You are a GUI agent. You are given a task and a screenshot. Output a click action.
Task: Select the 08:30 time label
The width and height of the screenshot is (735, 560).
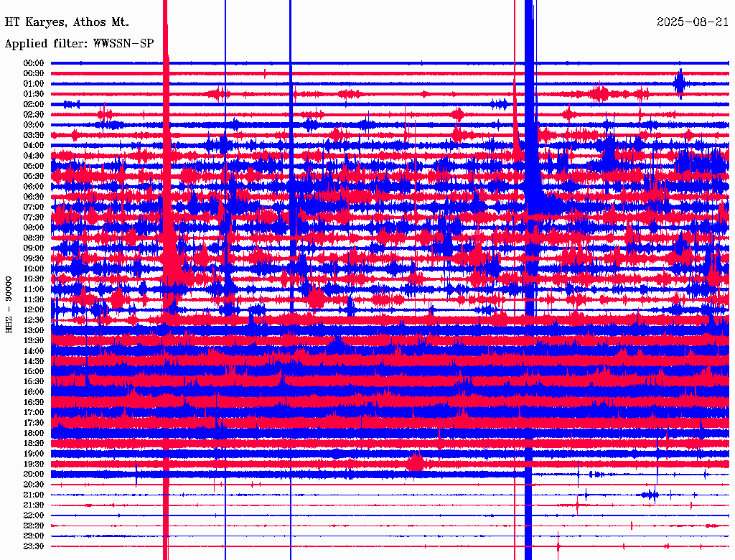[x=34, y=238]
